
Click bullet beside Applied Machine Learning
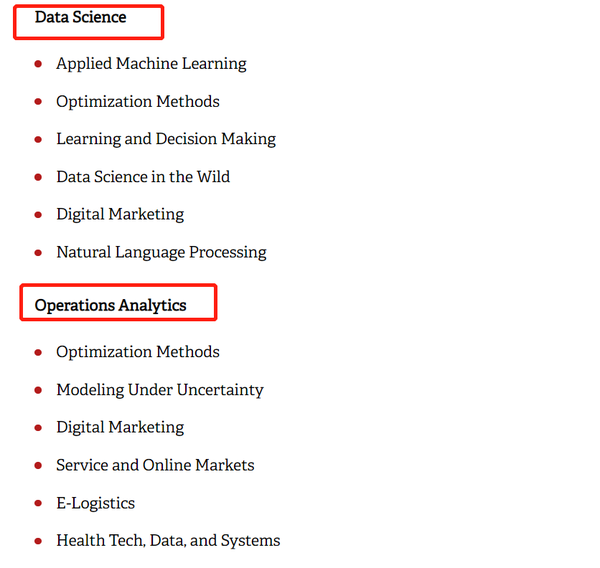pyautogui.click(x=38, y=64)
